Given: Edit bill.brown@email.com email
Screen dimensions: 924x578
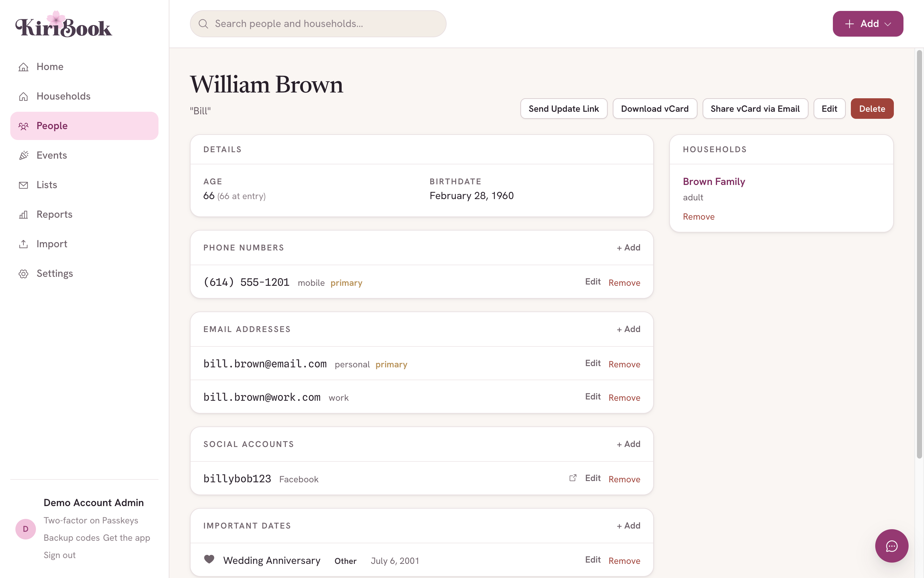Looking at the screenshot, I should (x=593, y=363).
